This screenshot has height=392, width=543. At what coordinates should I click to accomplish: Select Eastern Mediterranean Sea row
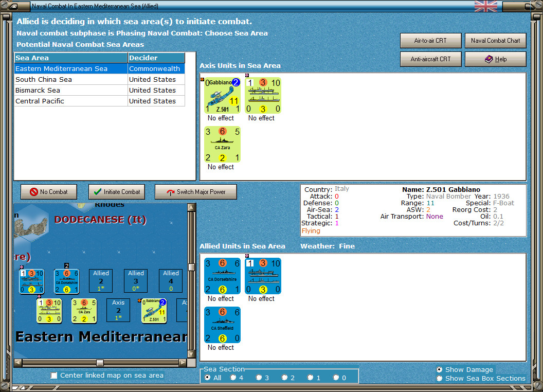[99, 68]
